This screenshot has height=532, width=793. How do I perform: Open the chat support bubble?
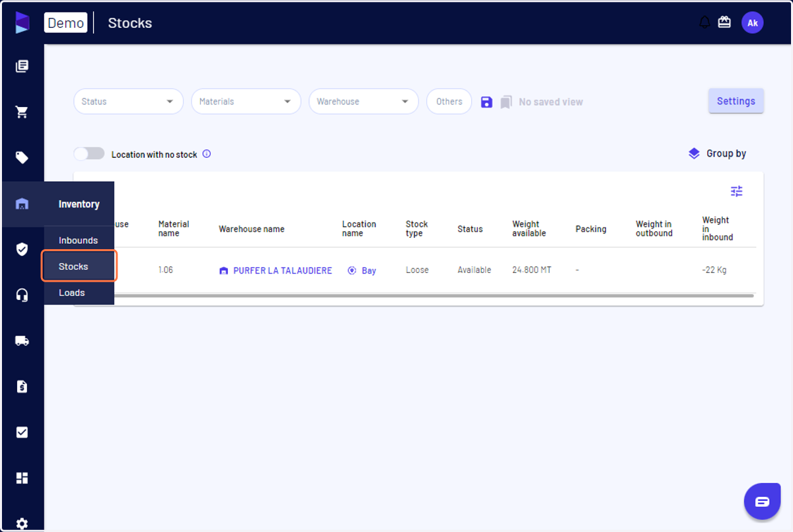(762, 502)
